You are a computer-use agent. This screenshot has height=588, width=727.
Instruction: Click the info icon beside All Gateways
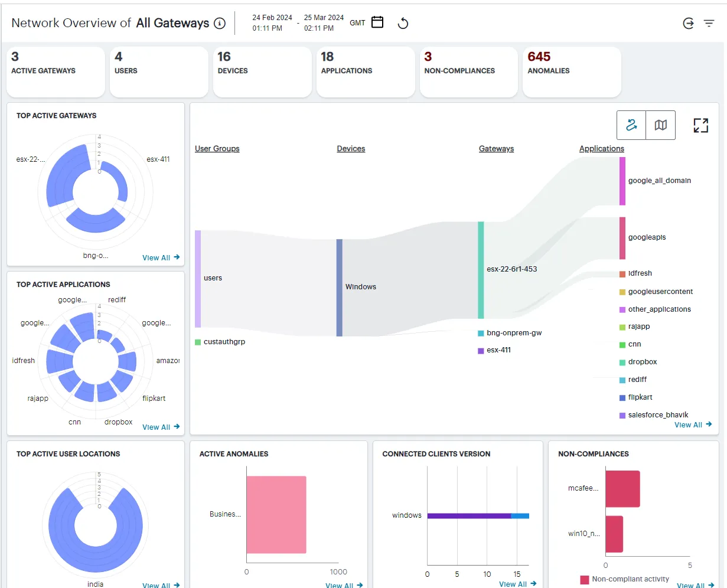point(220,24)
